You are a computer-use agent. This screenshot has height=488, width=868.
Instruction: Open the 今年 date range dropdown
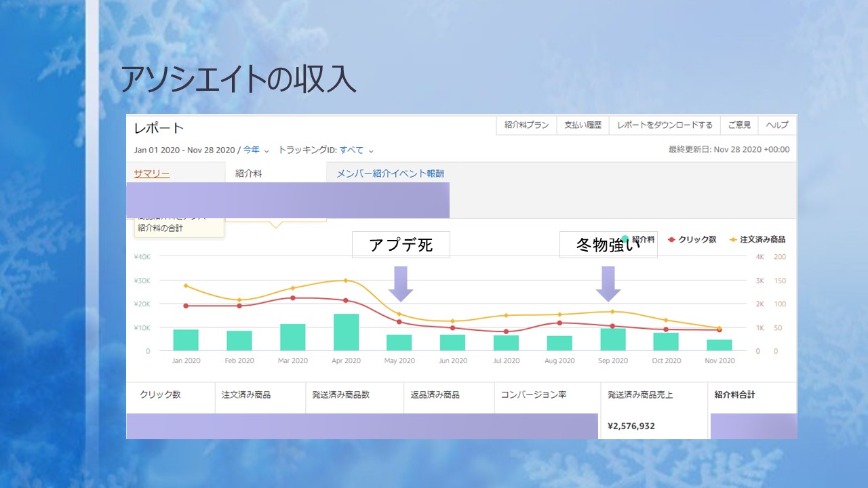256,150
